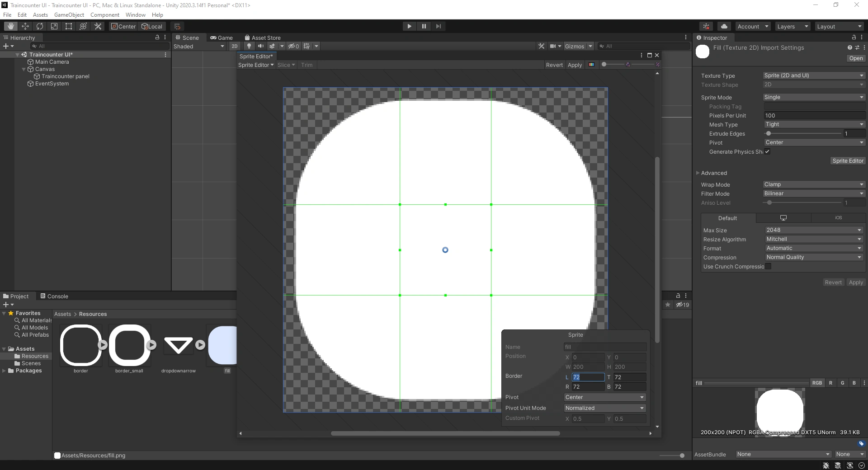Click Apply in Sprite Editor toolbar
Image resolution: width=868 pixels, height=470 pixels.
coord(575,65)
